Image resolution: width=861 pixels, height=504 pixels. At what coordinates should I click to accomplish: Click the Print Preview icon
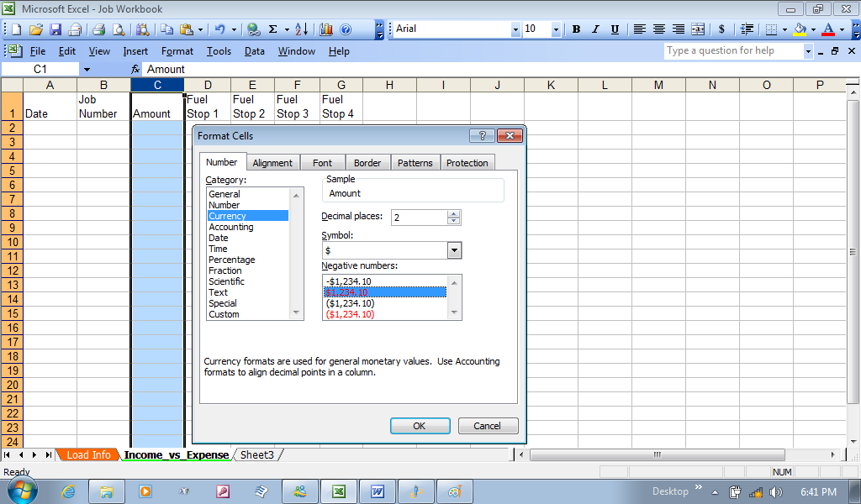tap(119, 29)
